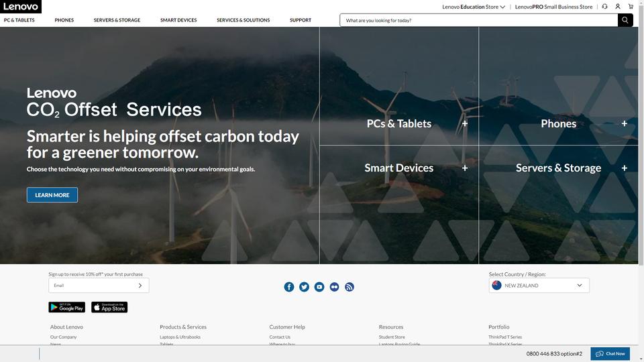Click the Servers & Storage tile label
Viewport: 644px width, 362px height.
558,168
